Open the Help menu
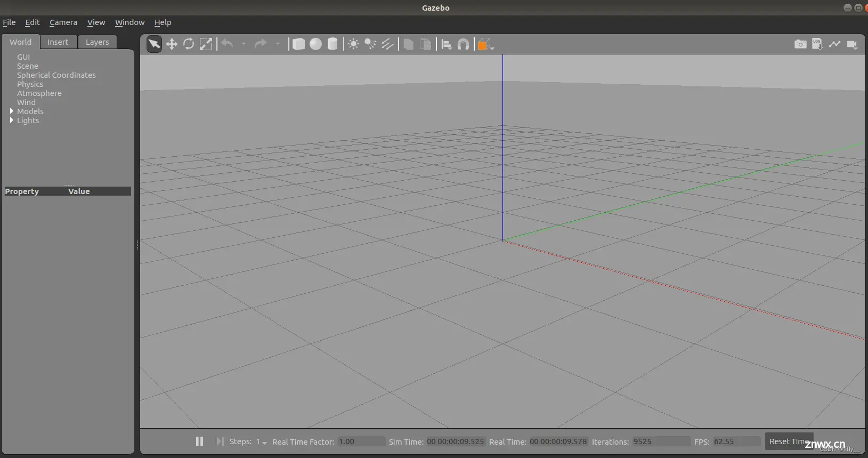The height and width of the screenshot is (458, 868). coord(163,22)
